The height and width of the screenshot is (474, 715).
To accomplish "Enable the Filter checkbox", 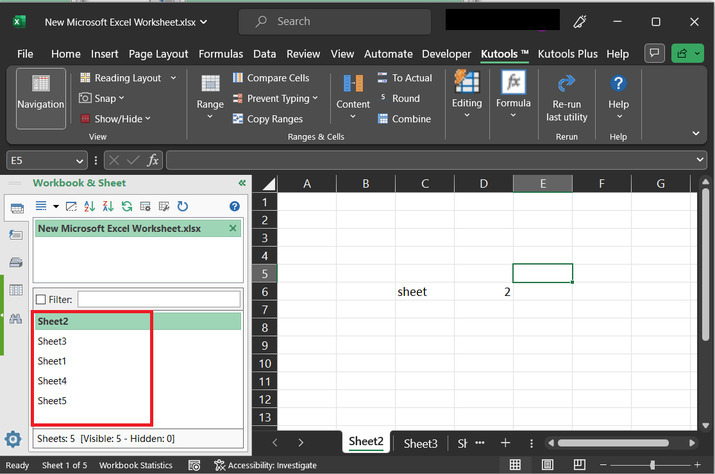I will tap(41, 299).
